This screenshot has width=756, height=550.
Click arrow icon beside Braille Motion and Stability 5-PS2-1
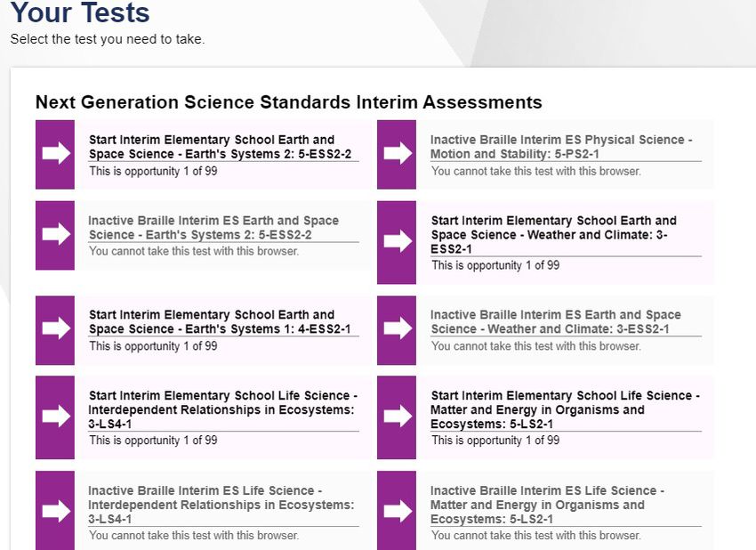point(397,154)
